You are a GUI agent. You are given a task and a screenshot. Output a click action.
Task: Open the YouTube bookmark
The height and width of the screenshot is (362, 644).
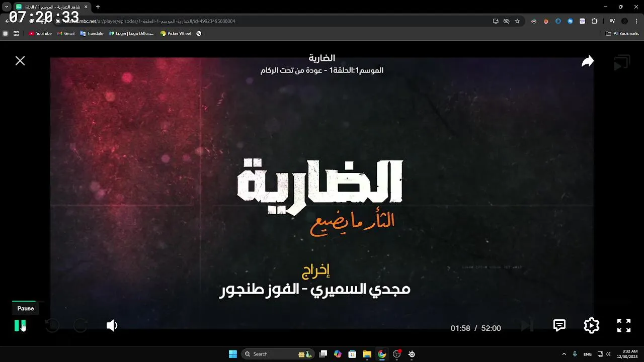point(40,34)
